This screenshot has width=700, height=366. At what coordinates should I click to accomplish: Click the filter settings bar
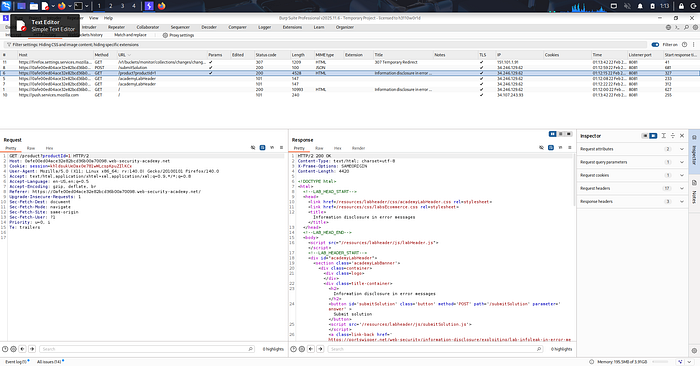coord(325,45)
